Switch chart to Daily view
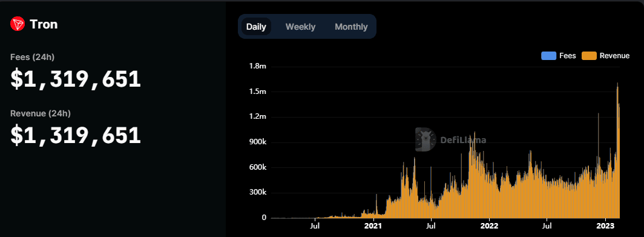 tap(256, 27)
